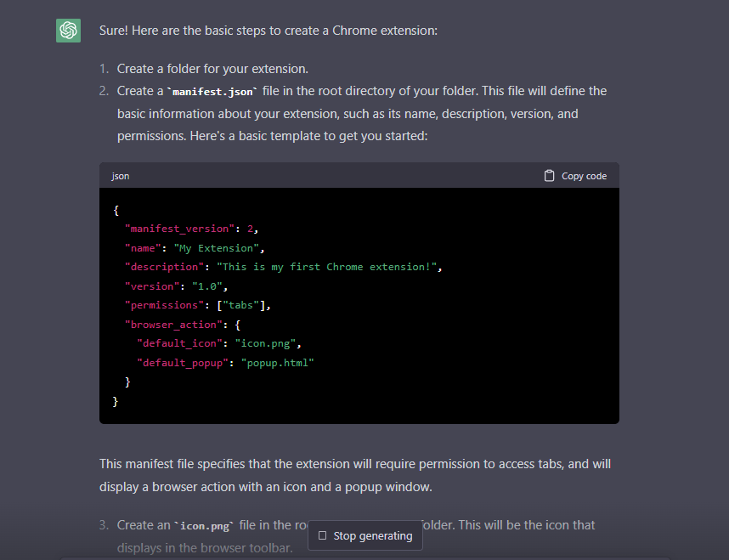Click the closing brace at the code block end
The height and width of the screenshot is (560, 729).
click(x=115, y=400)
